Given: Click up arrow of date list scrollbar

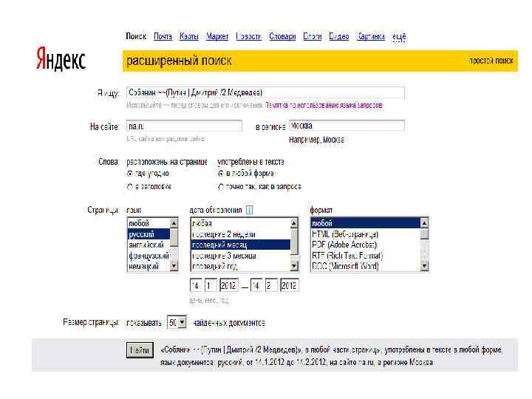Looking at the screenshot, I should (294, 223).
